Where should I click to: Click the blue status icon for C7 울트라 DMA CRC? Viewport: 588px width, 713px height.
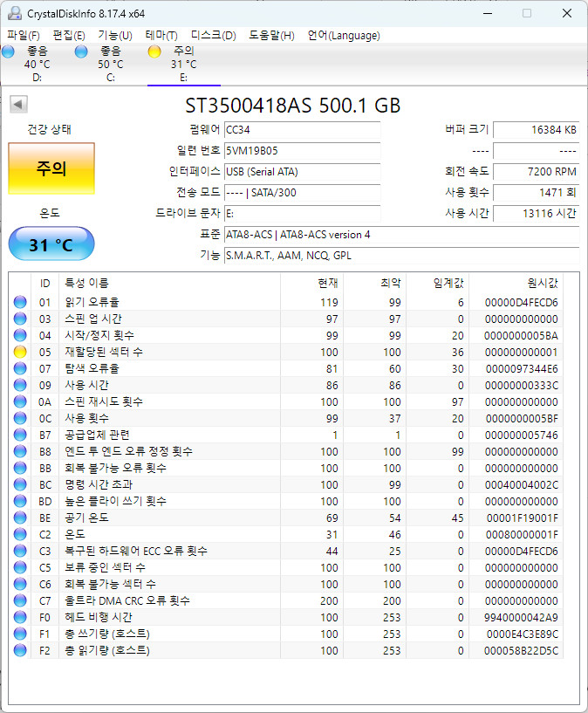(20, 600)
